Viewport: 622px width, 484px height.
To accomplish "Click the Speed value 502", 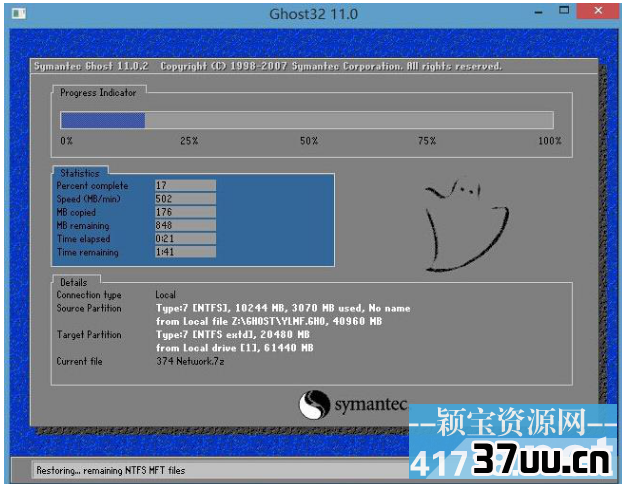I will pos(185,198).
